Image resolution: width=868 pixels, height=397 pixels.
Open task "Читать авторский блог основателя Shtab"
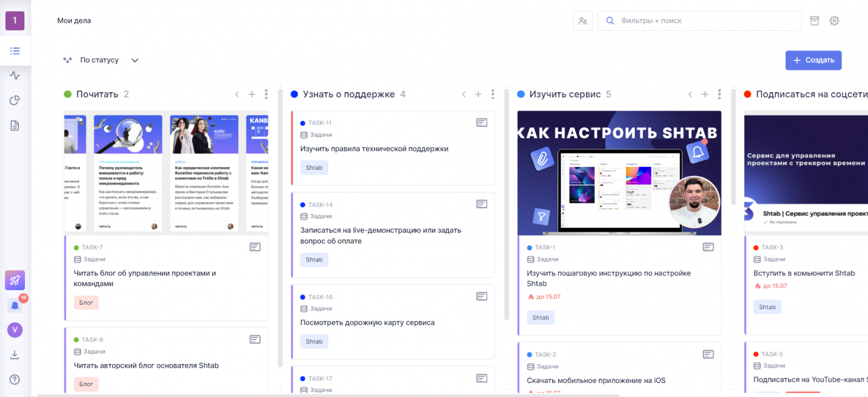click(146, 366)
